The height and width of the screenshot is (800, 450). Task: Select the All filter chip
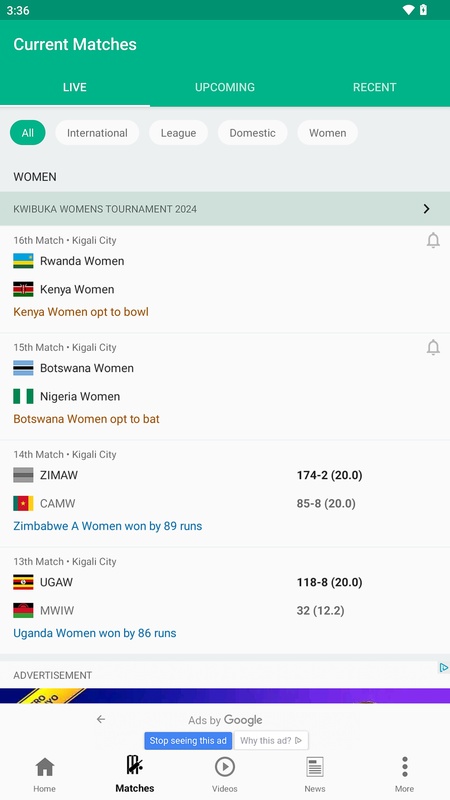(x=28, y=133)
